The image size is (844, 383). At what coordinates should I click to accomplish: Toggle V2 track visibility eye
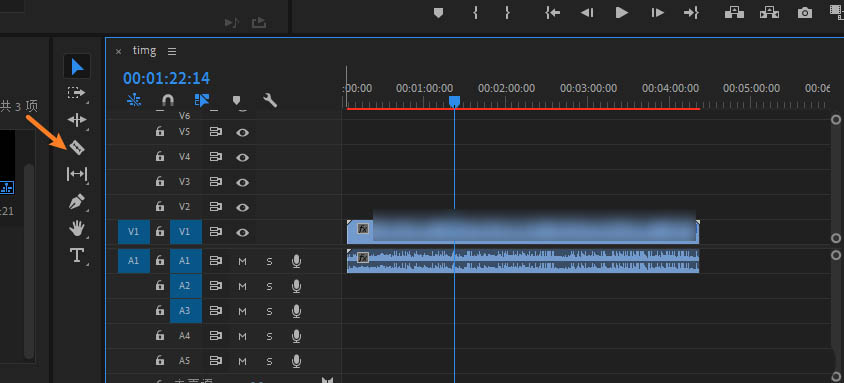[x=243, y=207]
